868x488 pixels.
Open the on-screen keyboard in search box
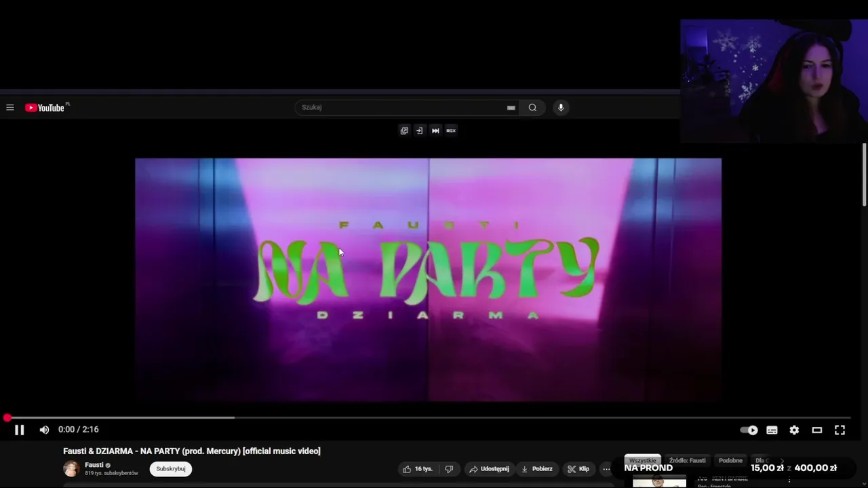[x=511, y=107]
